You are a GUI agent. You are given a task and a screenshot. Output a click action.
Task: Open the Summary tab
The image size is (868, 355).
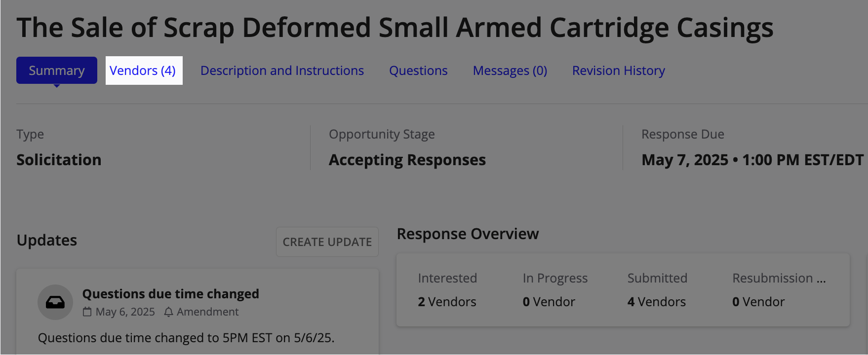pos(57,71)
